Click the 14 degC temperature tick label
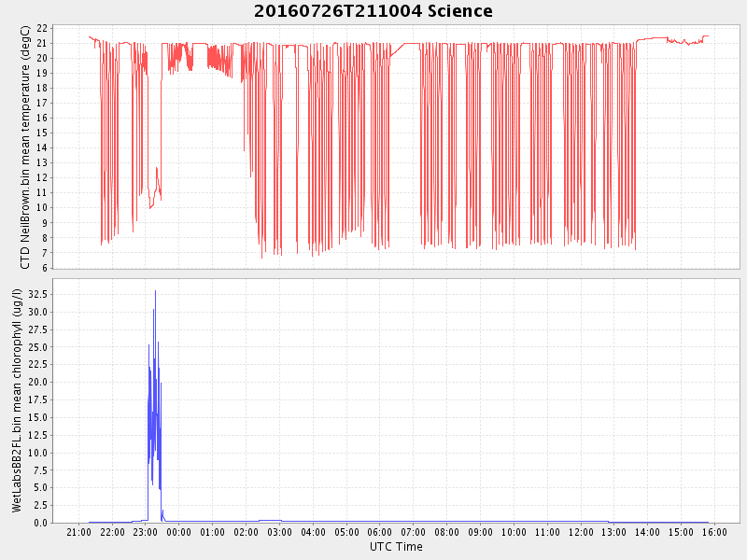This screenshot has height=560, width=747. 42,147
